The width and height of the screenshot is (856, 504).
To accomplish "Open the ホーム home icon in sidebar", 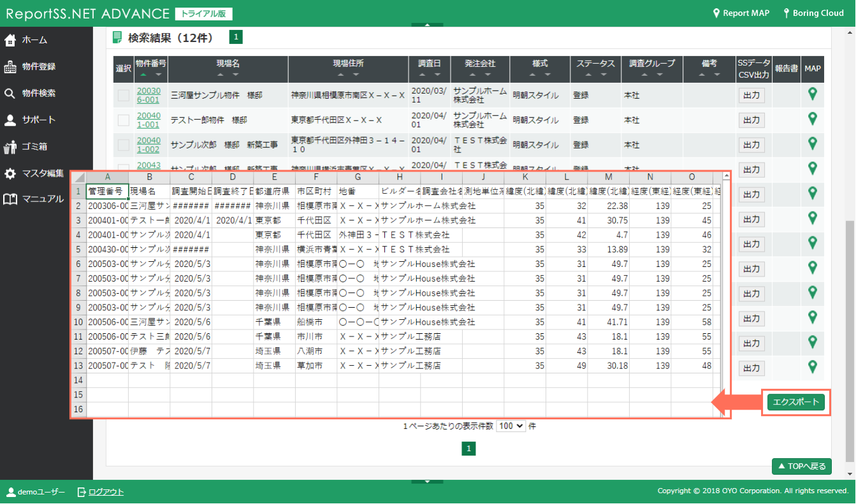I will click(10, 40).
